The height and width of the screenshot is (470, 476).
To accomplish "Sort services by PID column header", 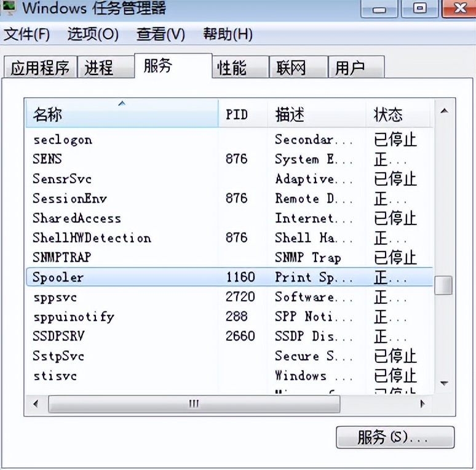I will tap(243, 114).
